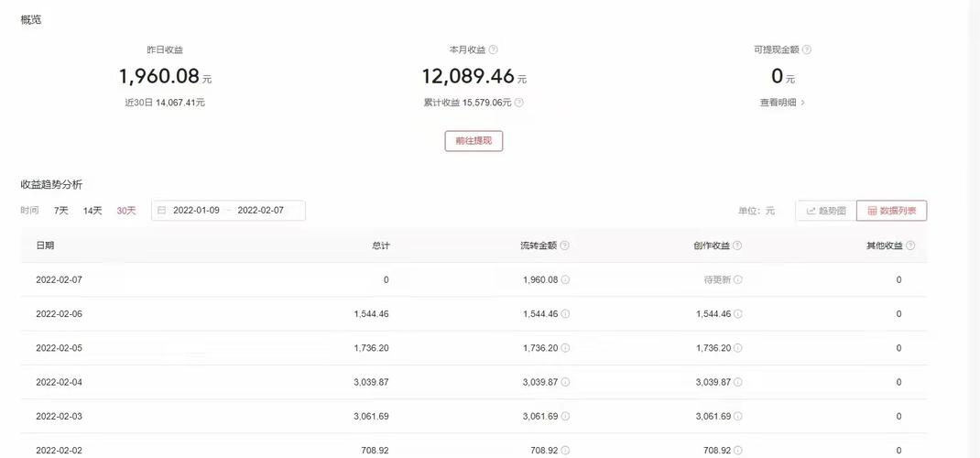Click help icon in 创作收益 column header
This screenshot has width=980, height=458.
[737, 245]
